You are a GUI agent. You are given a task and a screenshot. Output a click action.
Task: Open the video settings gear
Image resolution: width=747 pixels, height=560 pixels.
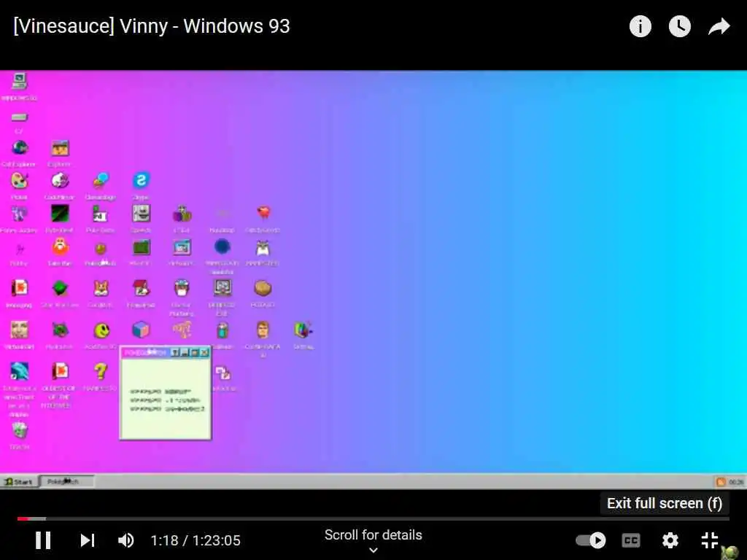tap(670, 540)
